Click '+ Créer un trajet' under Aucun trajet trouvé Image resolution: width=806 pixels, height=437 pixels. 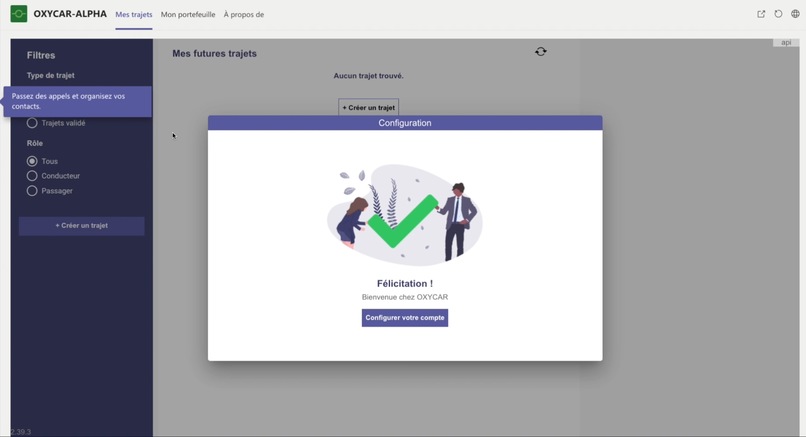[x=369, y=107]
